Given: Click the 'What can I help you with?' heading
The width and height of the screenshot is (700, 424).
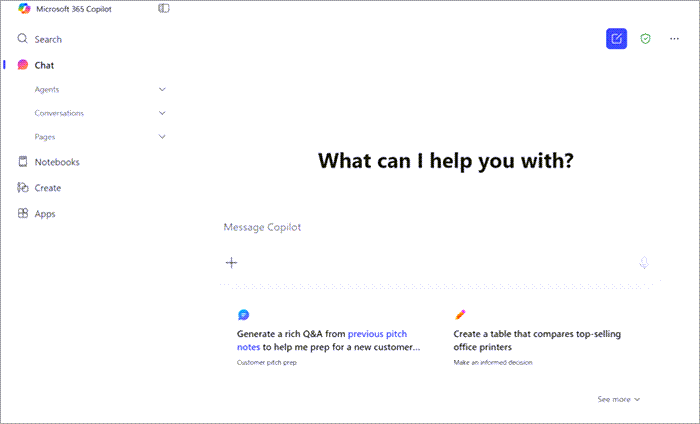Looking at the screenshot, I should click(446, 161).
